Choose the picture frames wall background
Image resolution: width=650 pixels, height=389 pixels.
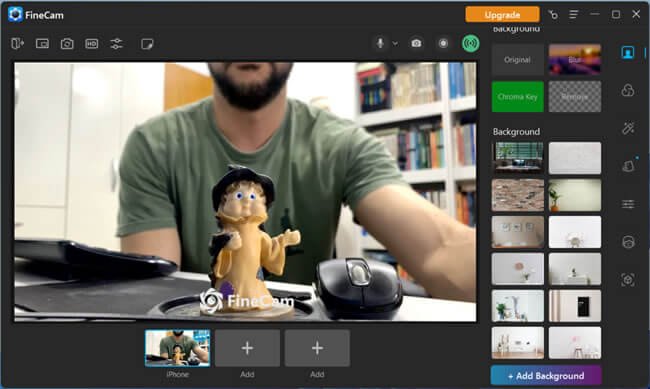tap(517, 232)
